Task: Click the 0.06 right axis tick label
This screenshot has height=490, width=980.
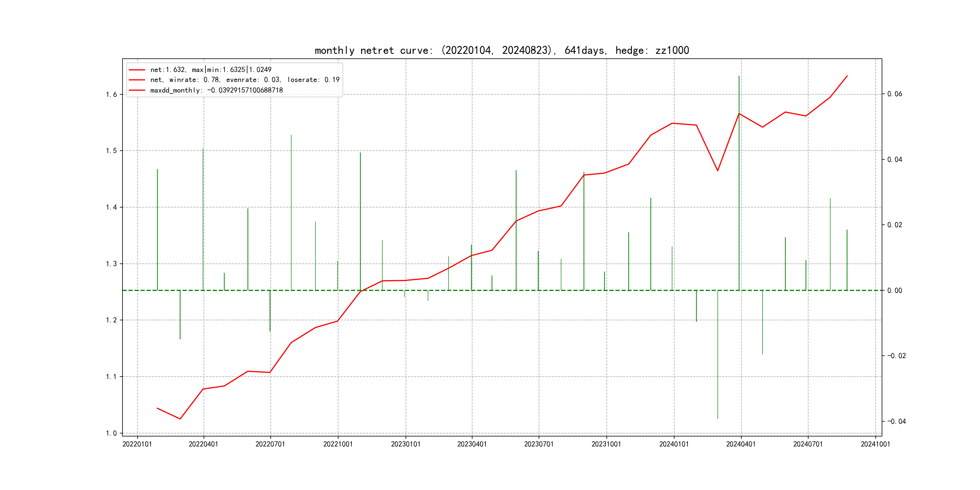Action: click(894, 94)
